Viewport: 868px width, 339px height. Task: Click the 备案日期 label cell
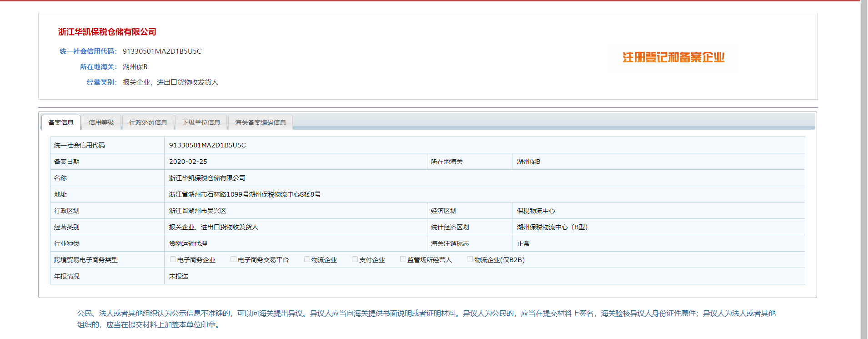click(107, 162)
